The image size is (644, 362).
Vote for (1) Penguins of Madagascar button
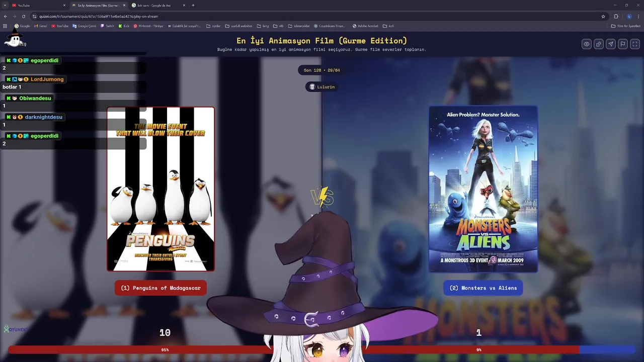[160, 288]
